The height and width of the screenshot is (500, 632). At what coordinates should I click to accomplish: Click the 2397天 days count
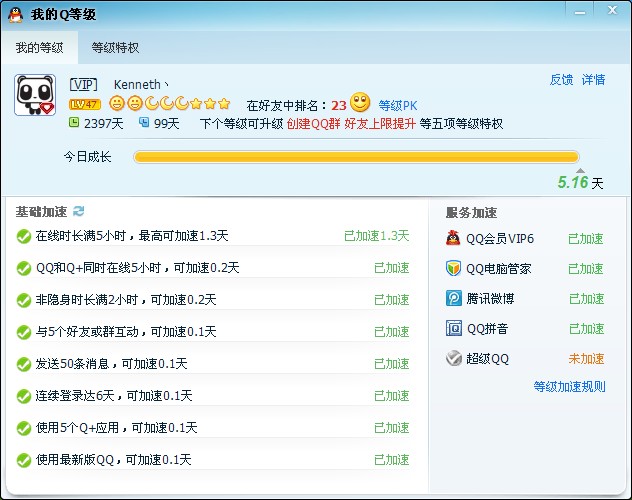click(104, 123)
